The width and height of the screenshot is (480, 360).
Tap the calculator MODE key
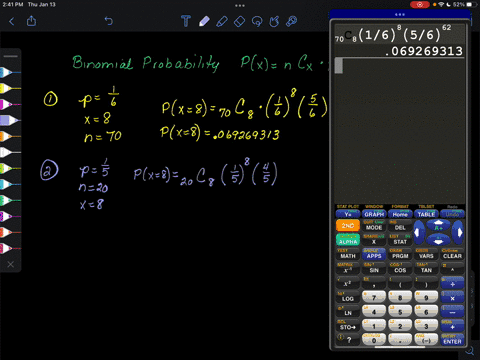pos(374,227)
